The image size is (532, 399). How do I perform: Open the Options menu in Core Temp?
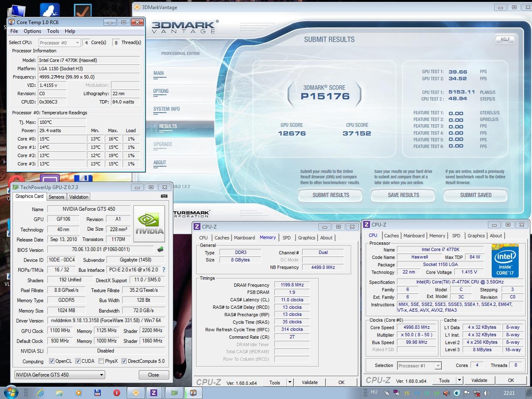click(x=32, y=31)
